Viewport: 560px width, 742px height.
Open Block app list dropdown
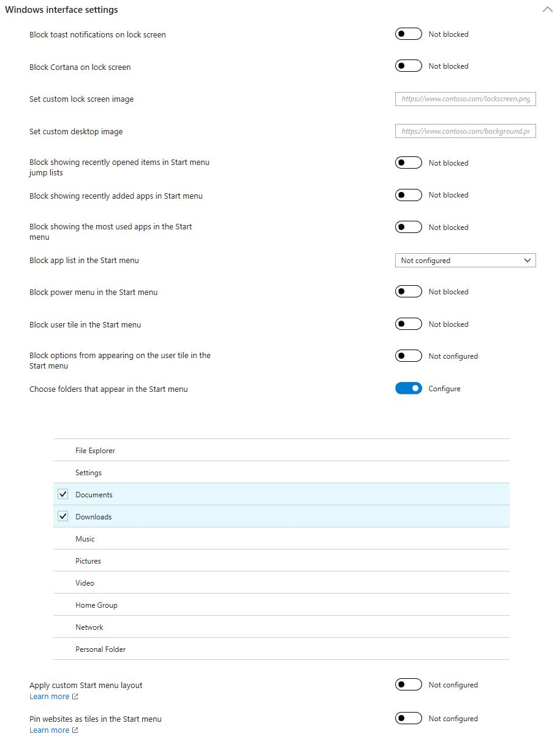tap(465, 261)
